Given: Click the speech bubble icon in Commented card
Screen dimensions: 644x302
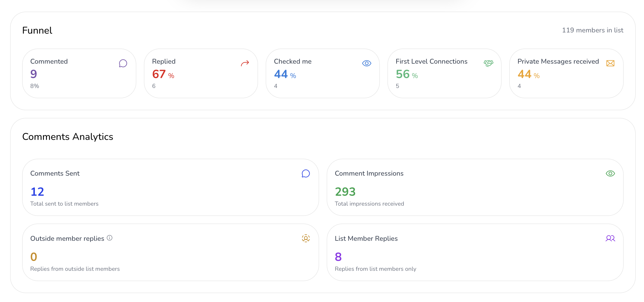Looking at the screenshot, I should (123, 63).
